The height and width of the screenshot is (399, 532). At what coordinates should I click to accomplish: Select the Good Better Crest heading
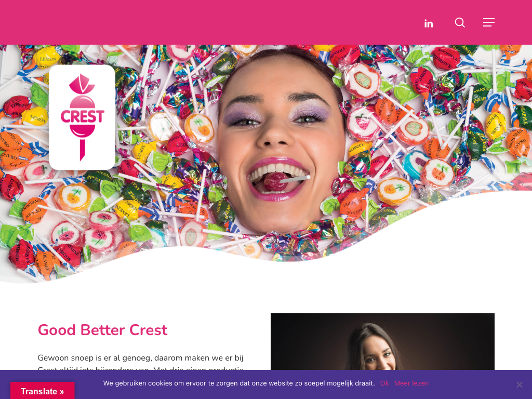pos(102,330)
